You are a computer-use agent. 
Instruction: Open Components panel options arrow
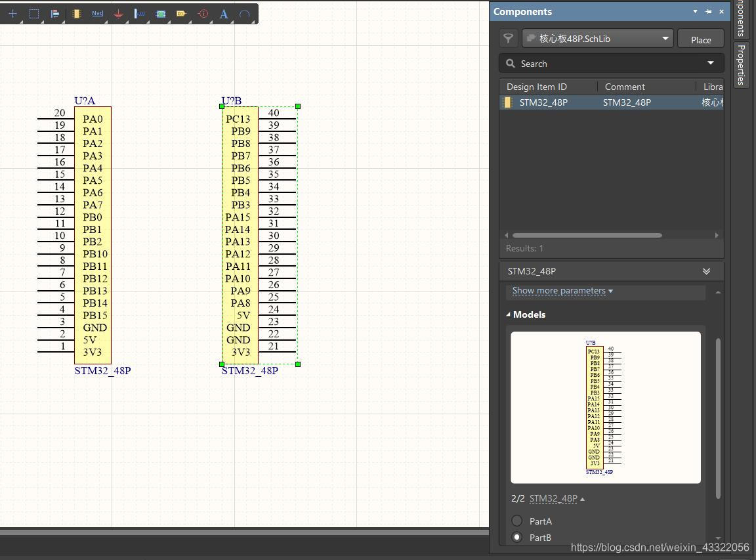(x=695, y=12)
